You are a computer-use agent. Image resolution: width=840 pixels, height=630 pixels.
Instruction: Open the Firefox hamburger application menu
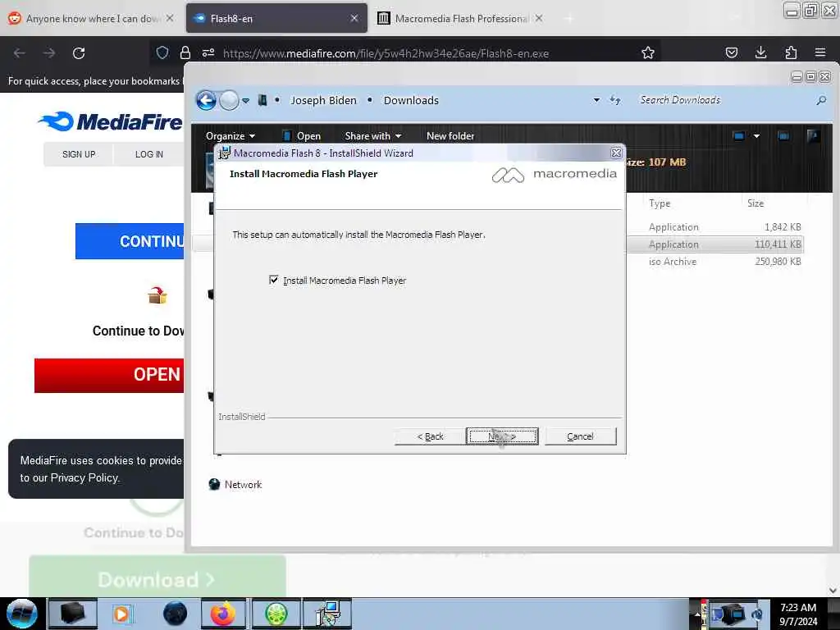[820, 52]
